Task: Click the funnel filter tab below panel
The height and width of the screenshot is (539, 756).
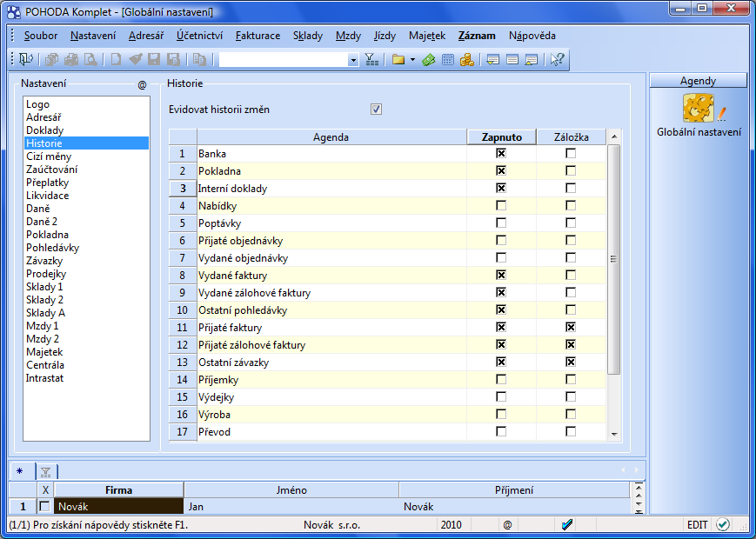Action: (x=46, y=471)
